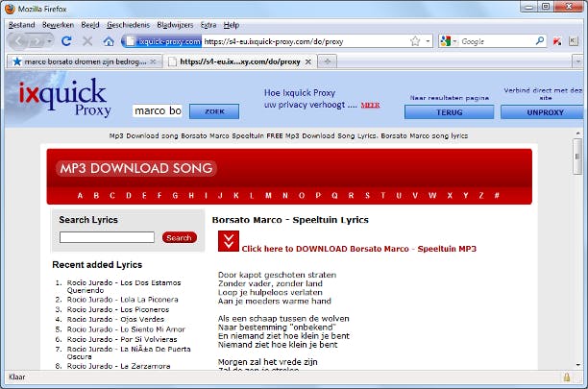
Task: Open Rocio Jurado - Los Piconeros
Action: 118,309
